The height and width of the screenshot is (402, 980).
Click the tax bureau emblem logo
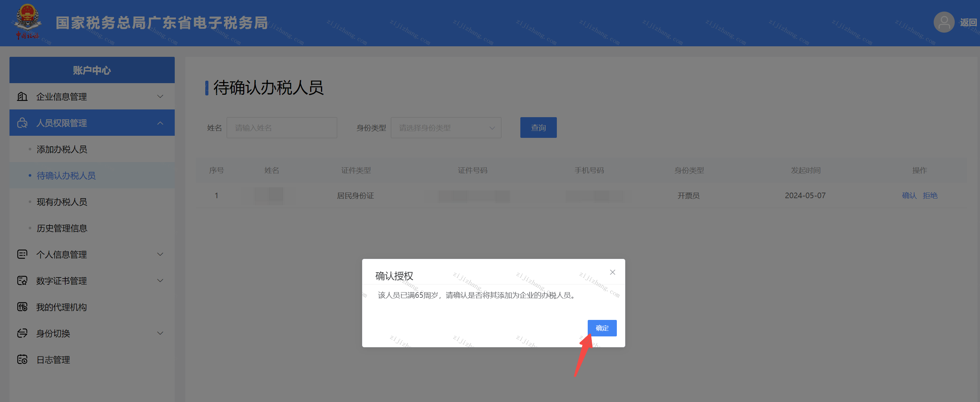click(27, 22)
